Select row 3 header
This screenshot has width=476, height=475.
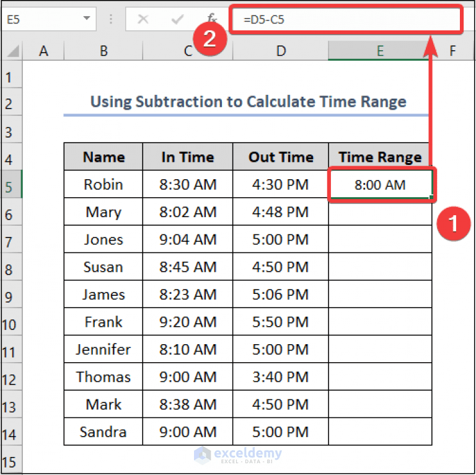12,130
